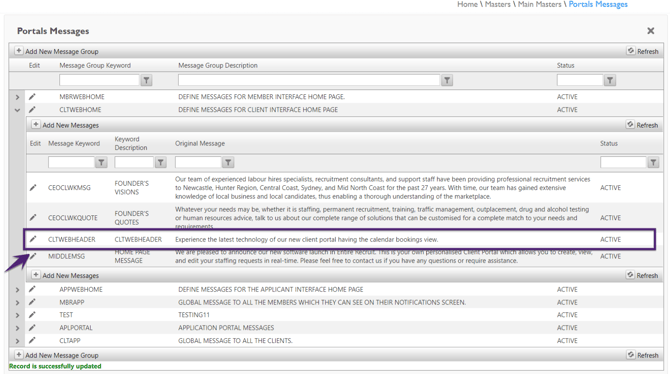Click pencil icon for CEOCLWKQUOTE message
This screenshot has height=374, width=670.
[33, 218]
